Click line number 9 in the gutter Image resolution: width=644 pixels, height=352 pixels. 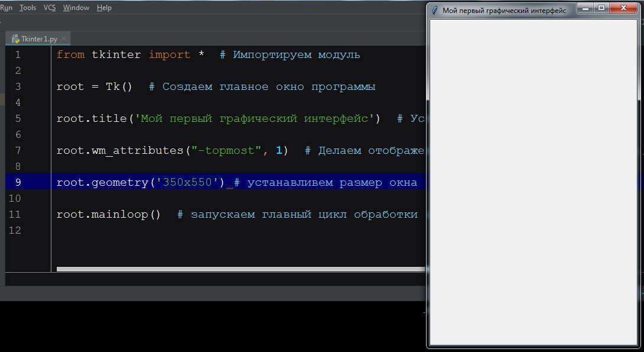pos(18,182)
